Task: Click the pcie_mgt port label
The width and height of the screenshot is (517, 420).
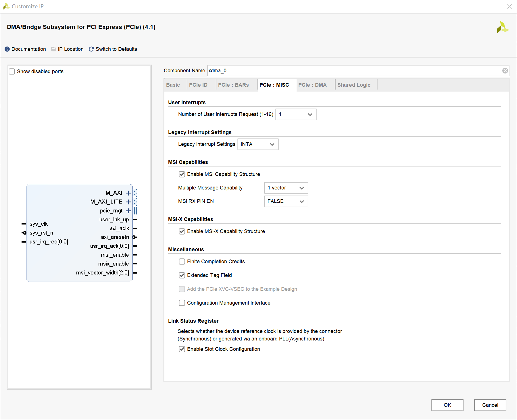Action: click(111, 211)
